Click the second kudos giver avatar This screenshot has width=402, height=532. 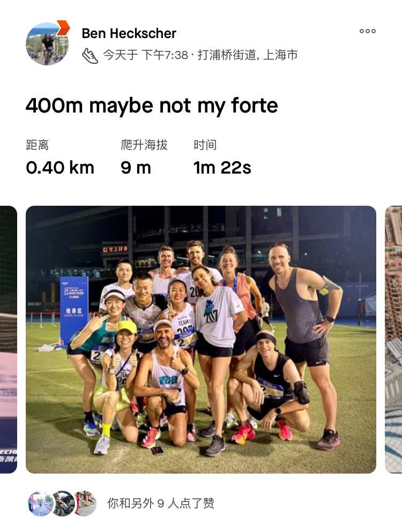63,504
